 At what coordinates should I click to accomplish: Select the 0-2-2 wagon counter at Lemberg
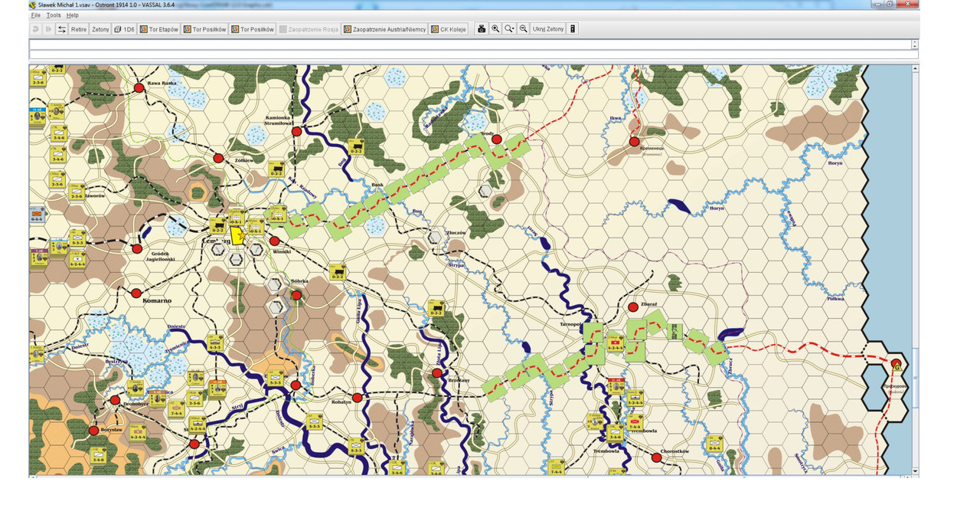click(x=218, y=225)
